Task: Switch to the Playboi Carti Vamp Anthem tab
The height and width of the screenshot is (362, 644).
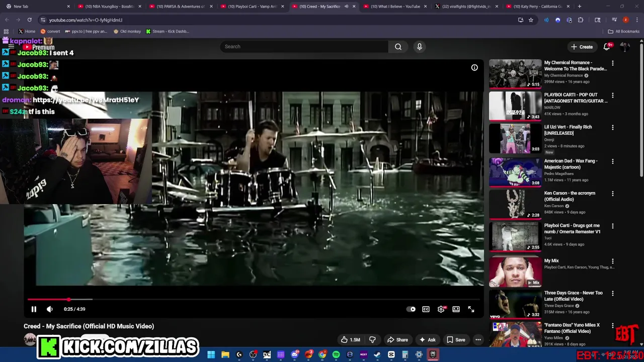Action: point(252,7)
